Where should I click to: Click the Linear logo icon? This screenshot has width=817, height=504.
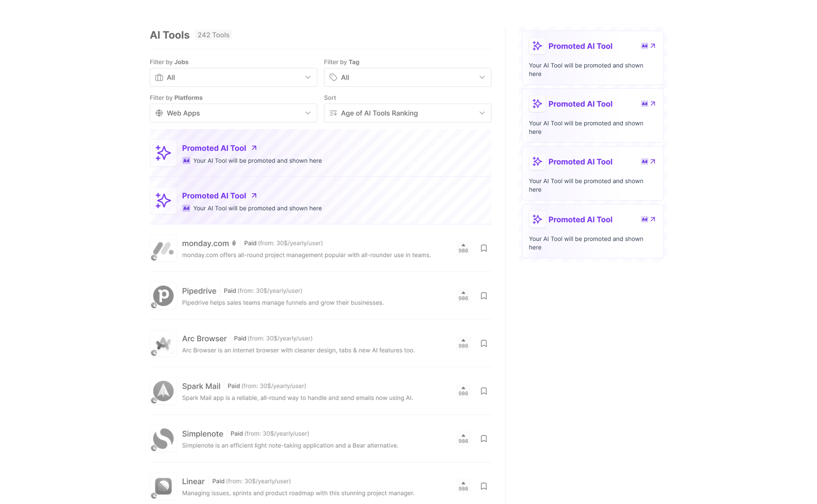163,486
